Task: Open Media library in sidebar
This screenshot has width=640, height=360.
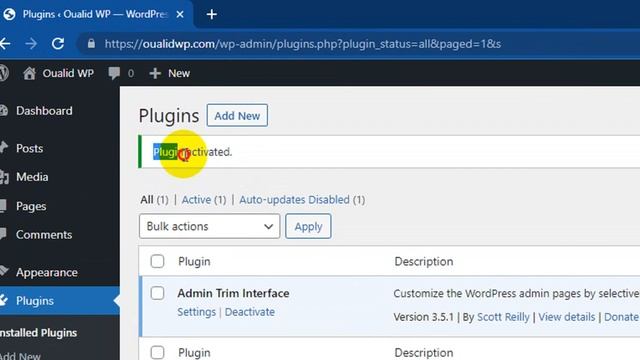Action: coord(32,177)
